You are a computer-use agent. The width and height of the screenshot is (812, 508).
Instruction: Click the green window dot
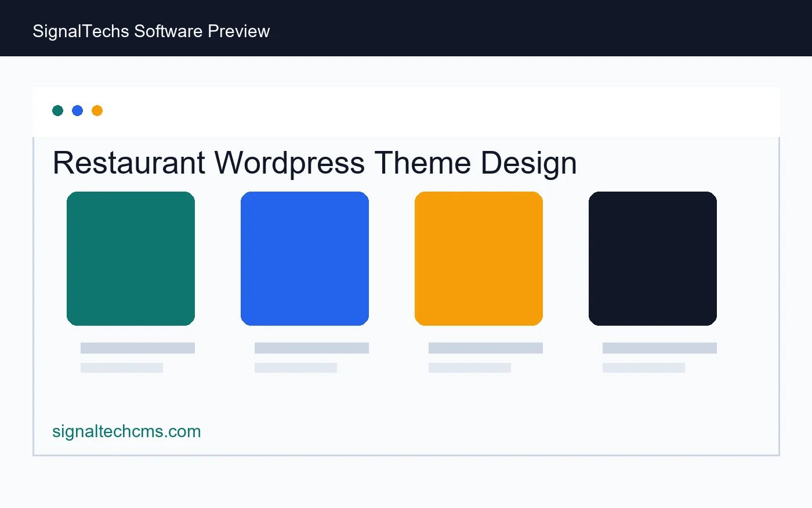tap(57, 110)
